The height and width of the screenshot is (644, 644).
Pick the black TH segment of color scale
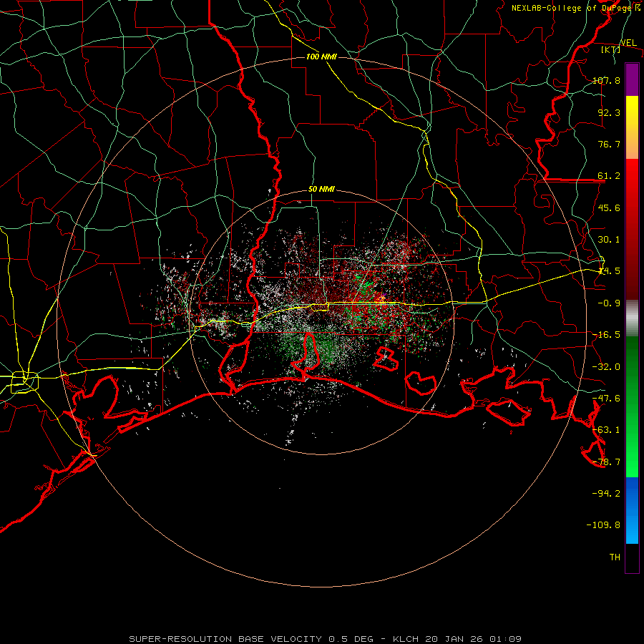pos(632,558)
